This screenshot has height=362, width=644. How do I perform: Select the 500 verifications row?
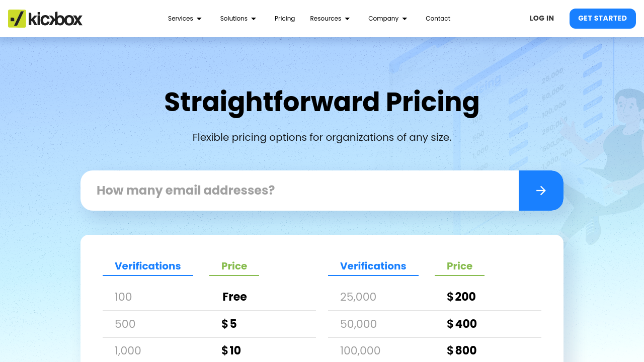209,324
